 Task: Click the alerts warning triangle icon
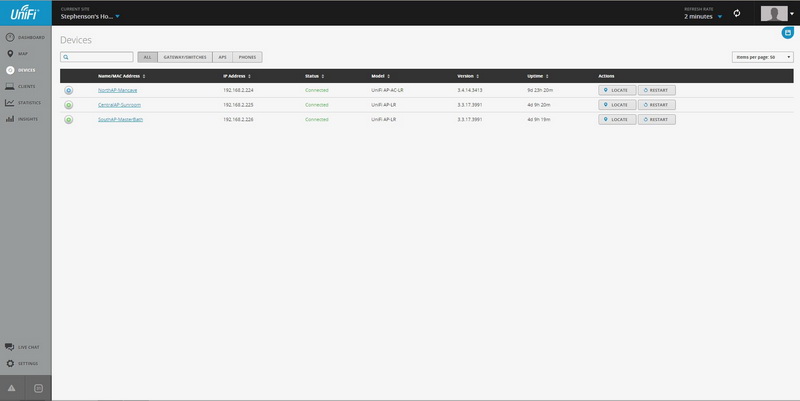point(11,388)
